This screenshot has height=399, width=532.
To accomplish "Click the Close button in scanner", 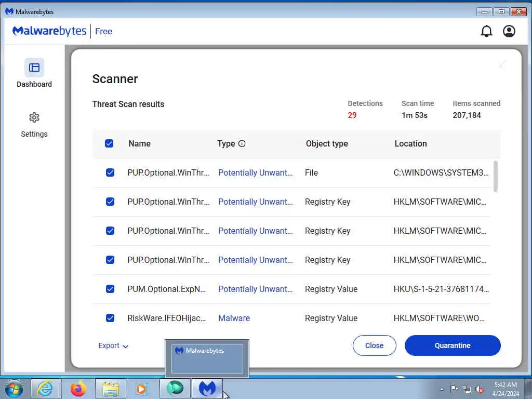I will click(x=374, y=345).
